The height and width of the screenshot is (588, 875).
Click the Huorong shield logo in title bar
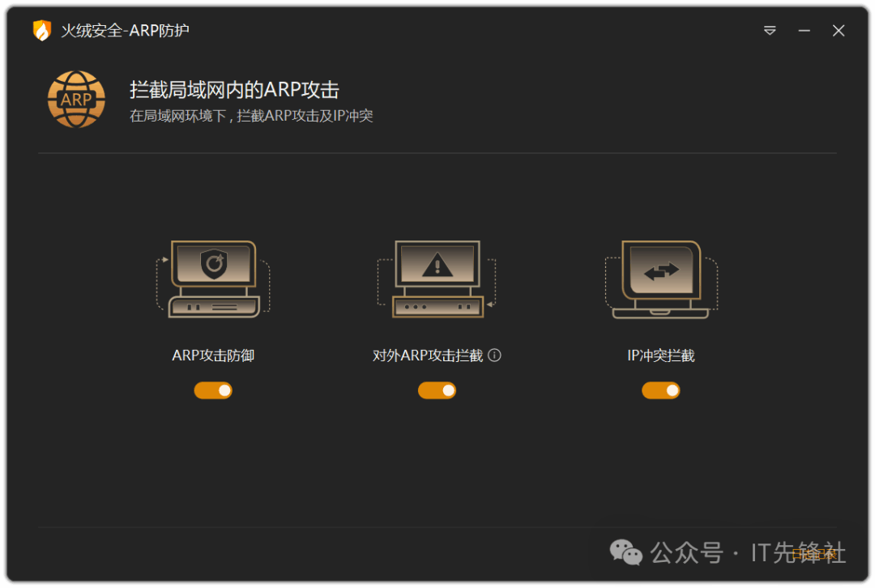tap(42, 30)
